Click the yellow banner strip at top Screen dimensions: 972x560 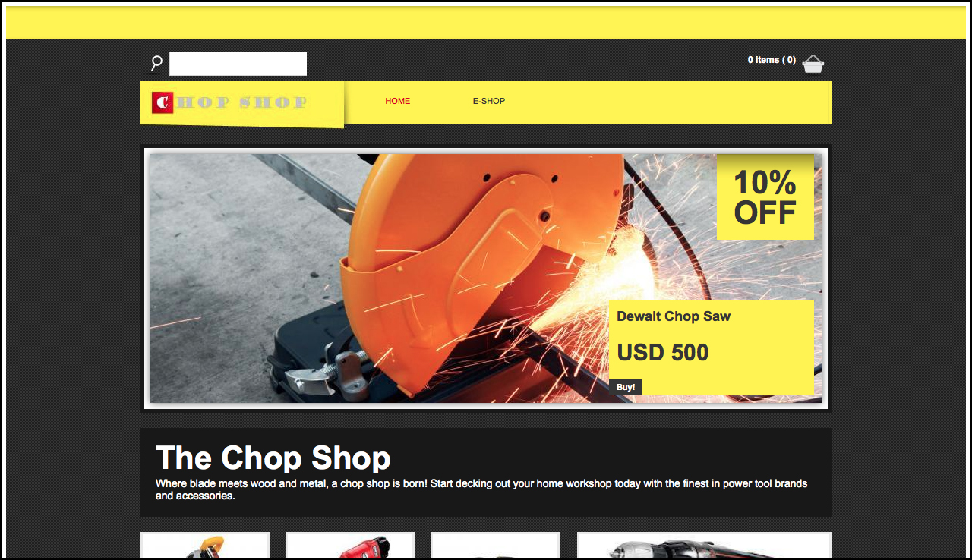(486, 24)
